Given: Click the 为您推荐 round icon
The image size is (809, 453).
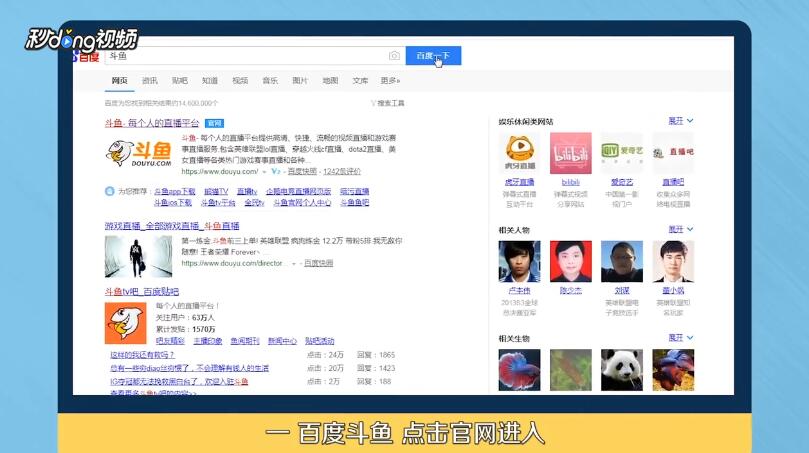Looking at the screenshot, I should (x=109, y=191).
